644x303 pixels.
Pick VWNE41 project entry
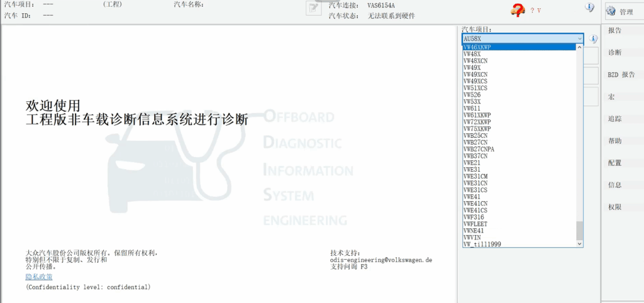pyautogui.click(x=519, y=231)
